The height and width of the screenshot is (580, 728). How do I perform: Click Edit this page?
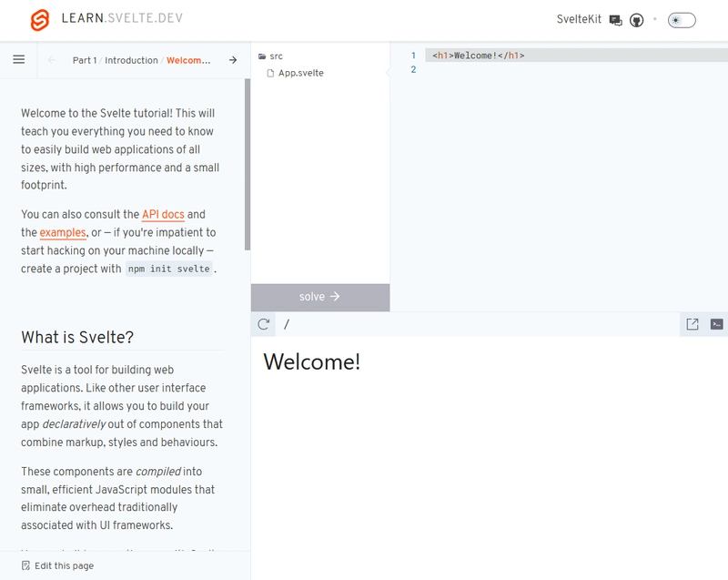tap(64, 565)
